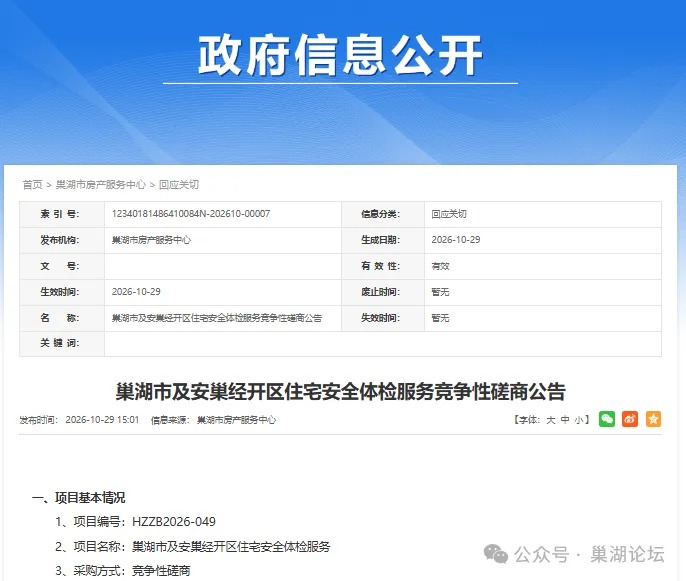Screen dimensions: 686x581
Task: Click the 回应关切 category value in table
Action: (449, 214)
